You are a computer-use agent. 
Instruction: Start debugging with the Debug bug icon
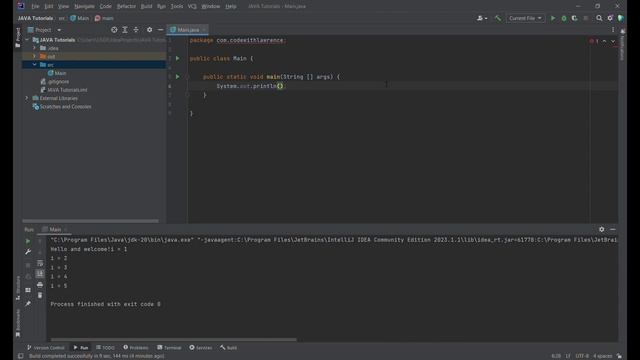click(564, 18)
